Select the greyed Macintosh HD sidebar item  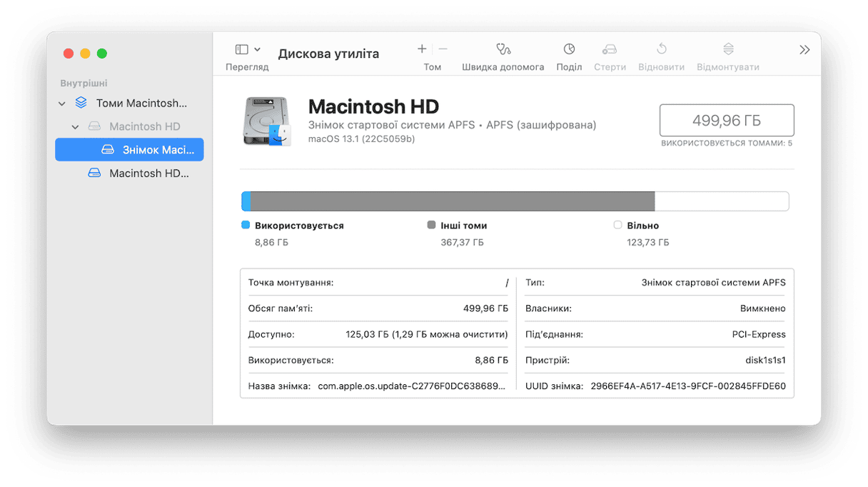(x=145, y=126)
